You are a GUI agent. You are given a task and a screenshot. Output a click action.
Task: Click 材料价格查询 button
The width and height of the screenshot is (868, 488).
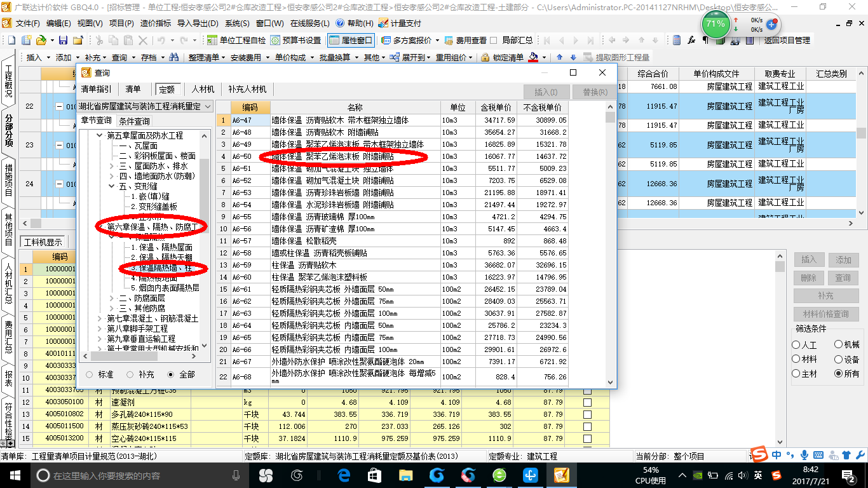[826, 314]
